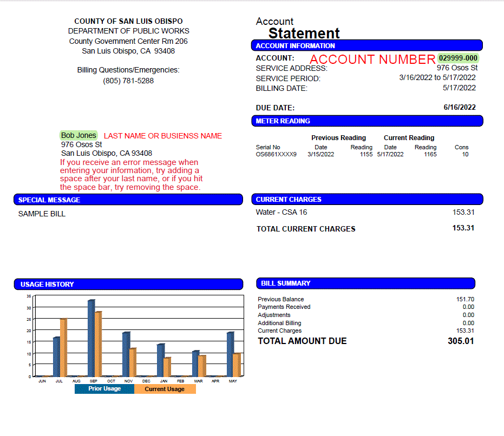Click the METER READING section header

367,121
